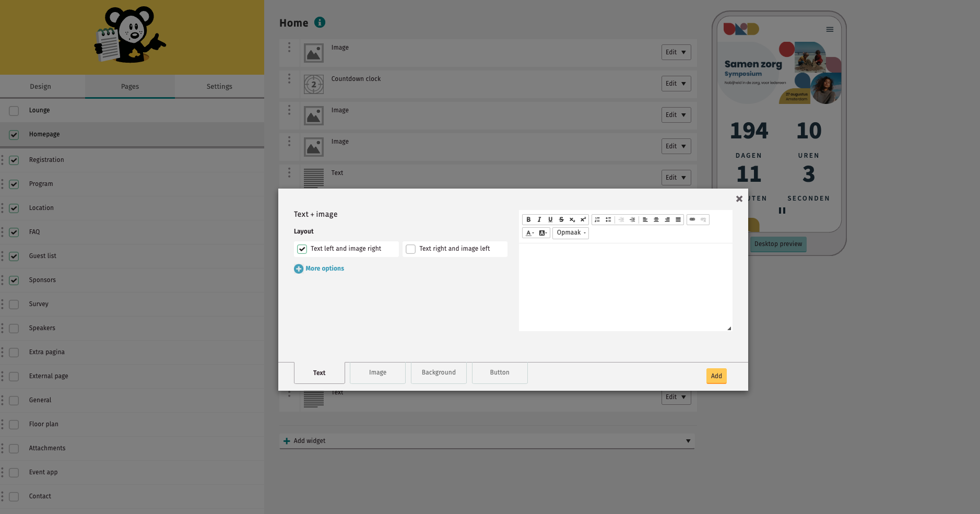Expand More options in layout
Viewport: 980px width, 514px height.
(320, 268)
